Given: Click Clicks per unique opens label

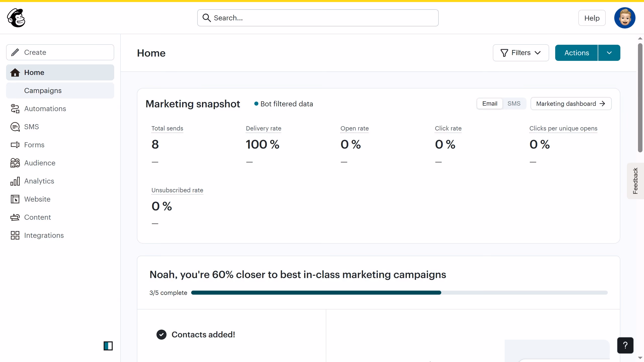Looking at the screenshot, I should pyautogui.click(x=563, y=128).
